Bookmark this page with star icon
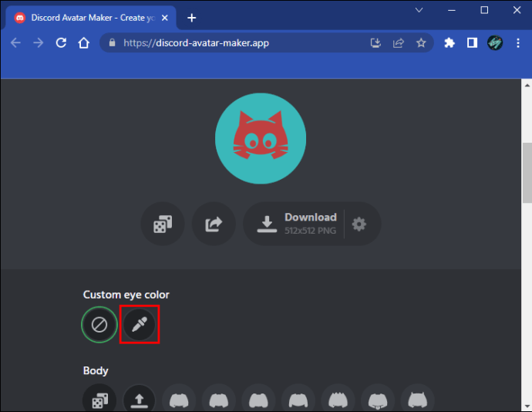532x412 pixels. click(421, 42)
